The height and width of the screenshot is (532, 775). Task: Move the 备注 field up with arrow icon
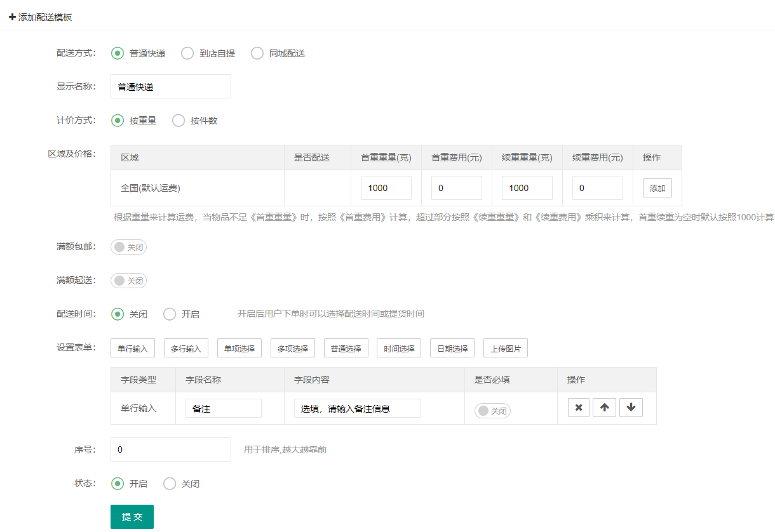(604, 408)
